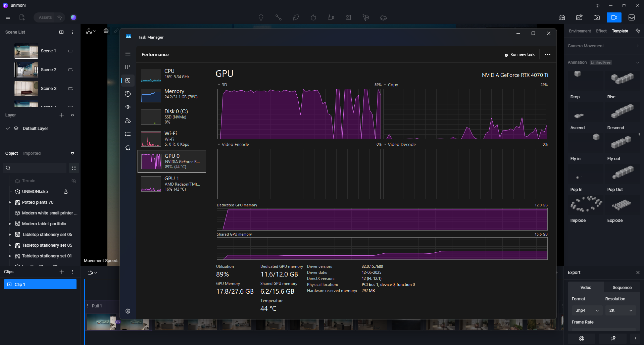This screenshot has width=644, height=345.
Task: Close the Export panel
Action: tap(638, 273)
